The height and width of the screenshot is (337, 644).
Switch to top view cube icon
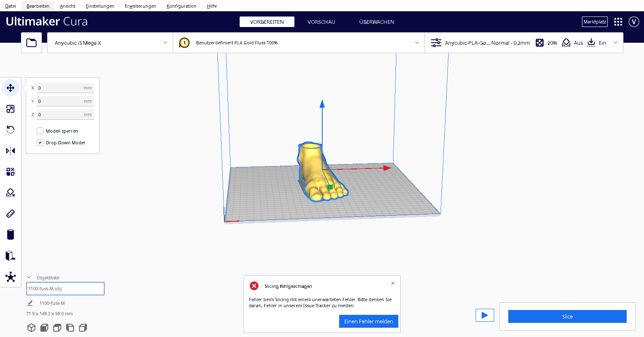pyautogui.click(x=57, y=328)
